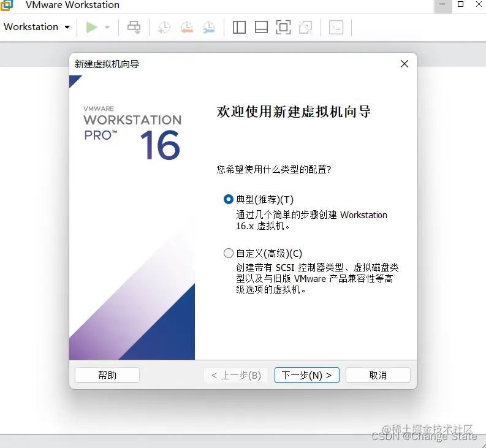
Task: Toggle the thumbnail bar view icon
Action: [x=261, y=28]
